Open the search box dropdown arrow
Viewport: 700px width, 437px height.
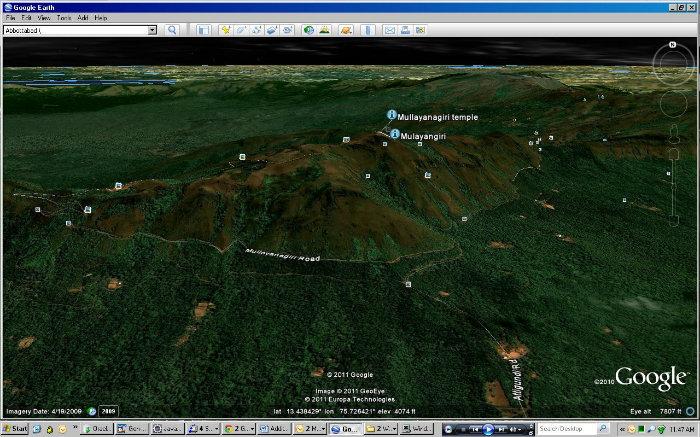tap(152, 30)
